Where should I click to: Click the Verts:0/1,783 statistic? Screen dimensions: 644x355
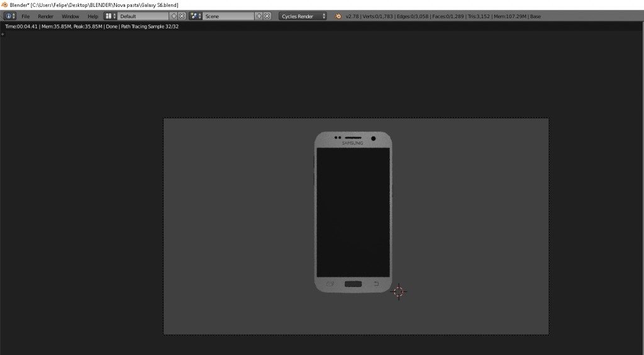click(378, 16)
